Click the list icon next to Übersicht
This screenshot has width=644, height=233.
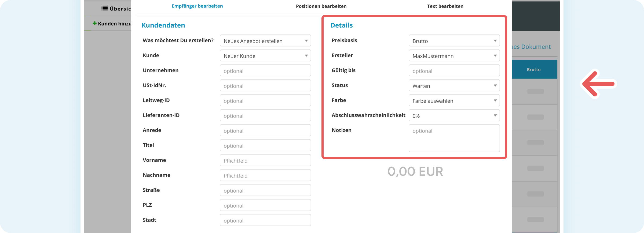pos(104,8)
